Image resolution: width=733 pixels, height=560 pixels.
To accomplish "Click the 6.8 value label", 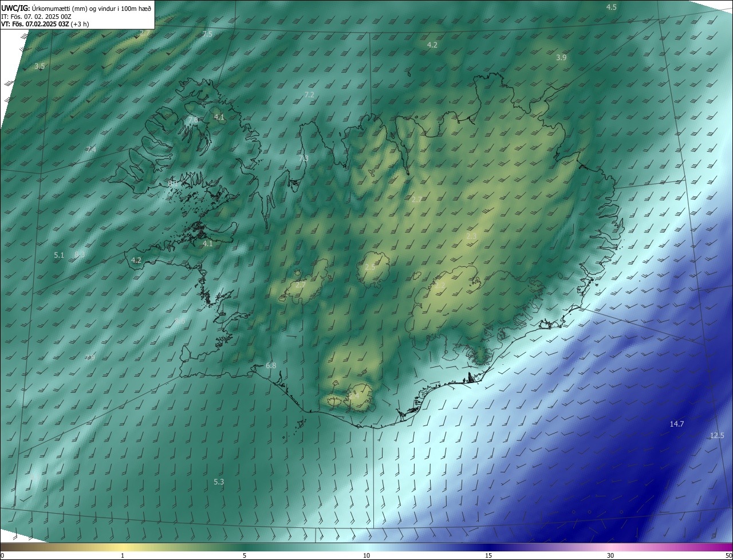I will (271, 366).
